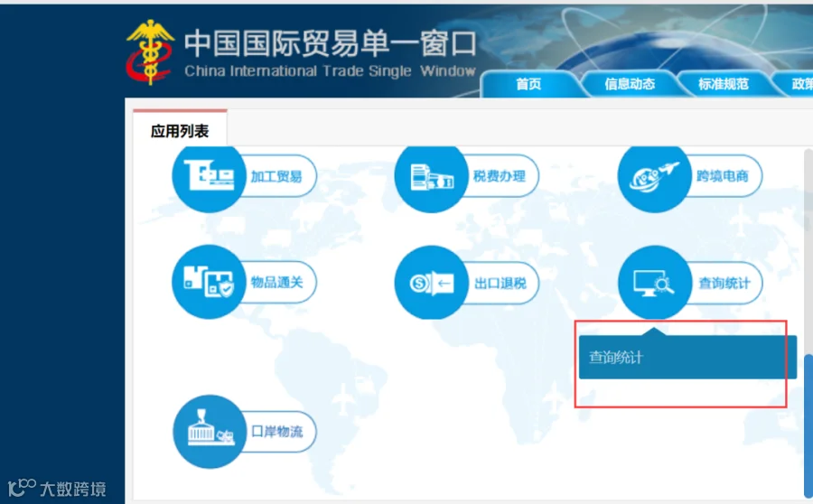Open the 跨境电商 cross-border e-commerce icon
813x504 pixels.
pos(654,176)
